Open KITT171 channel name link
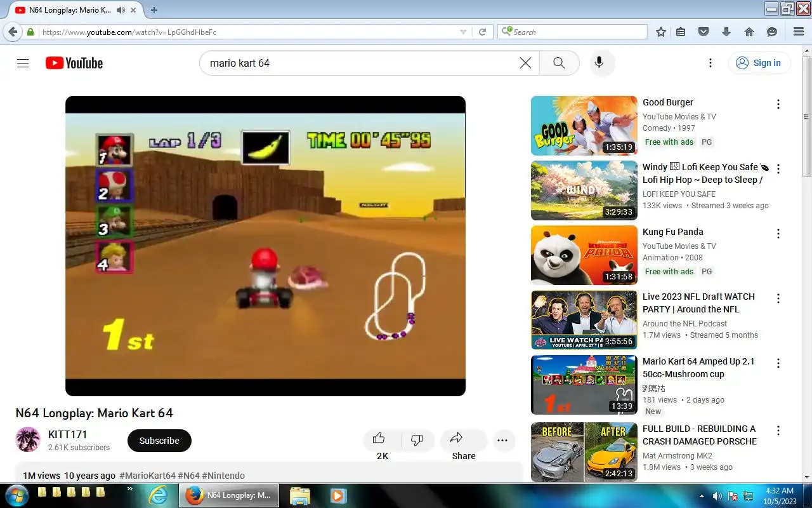 [x=68, y=434]
